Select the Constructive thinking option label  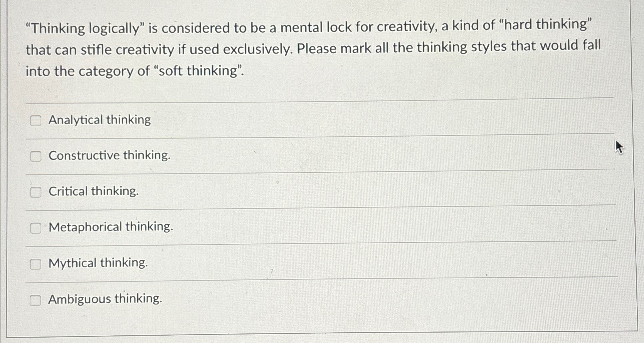pos(109,156)
